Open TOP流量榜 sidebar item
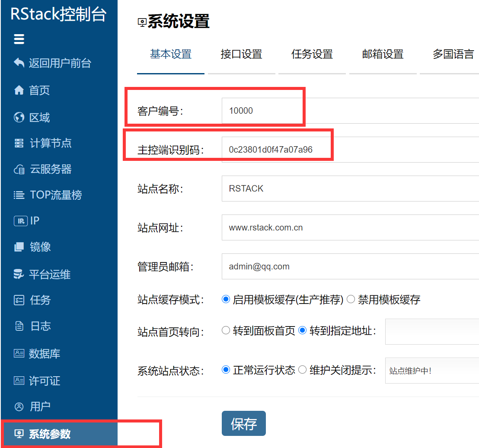Viewport: 479px width, 448px height. coord(56,195)
